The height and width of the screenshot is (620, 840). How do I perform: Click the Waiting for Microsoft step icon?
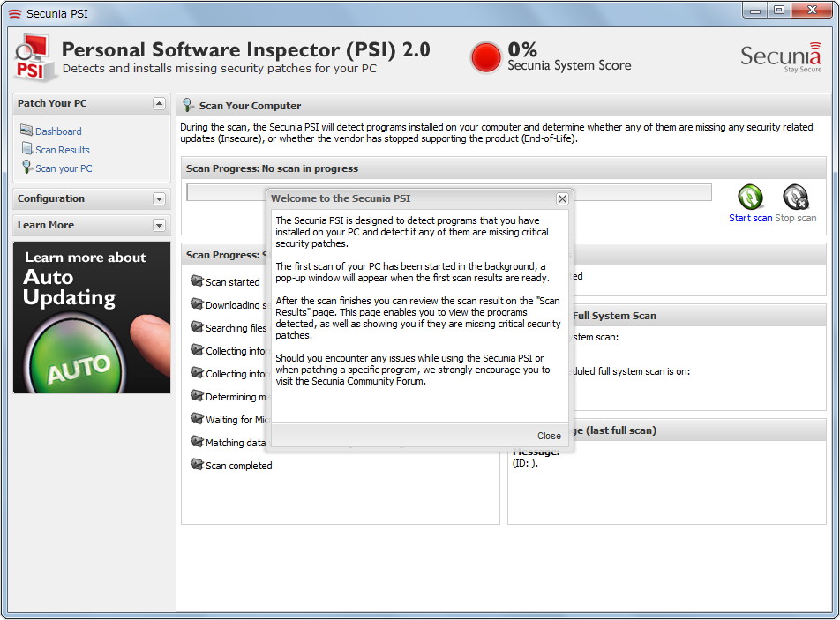(197, 419)
